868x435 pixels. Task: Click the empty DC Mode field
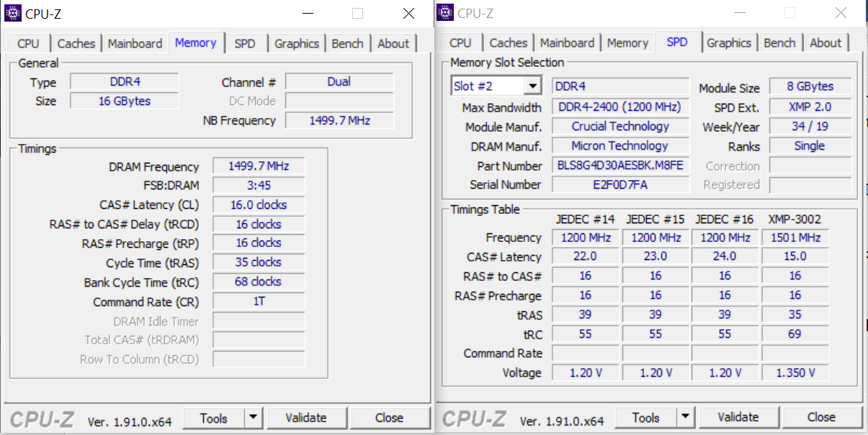pos(339,101)
